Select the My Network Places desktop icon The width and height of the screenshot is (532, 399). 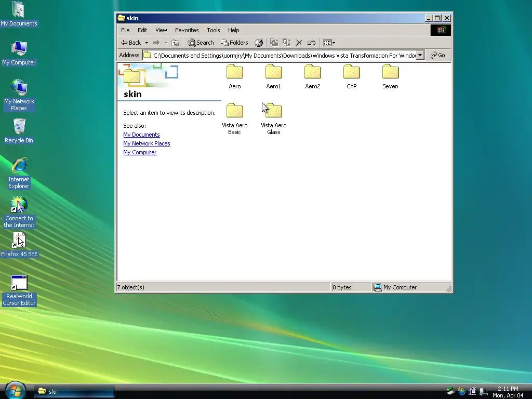click(x=19, y=96)
